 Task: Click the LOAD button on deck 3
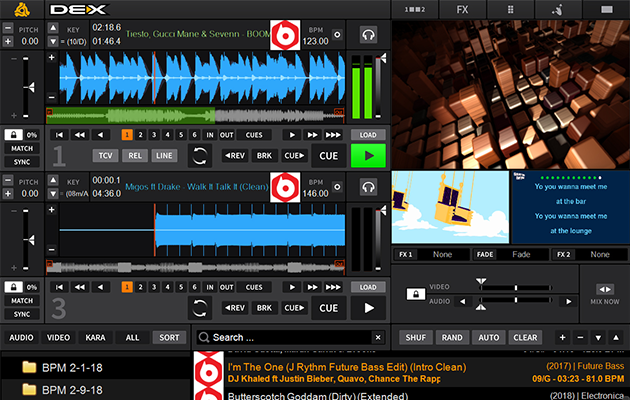[368, 286]
